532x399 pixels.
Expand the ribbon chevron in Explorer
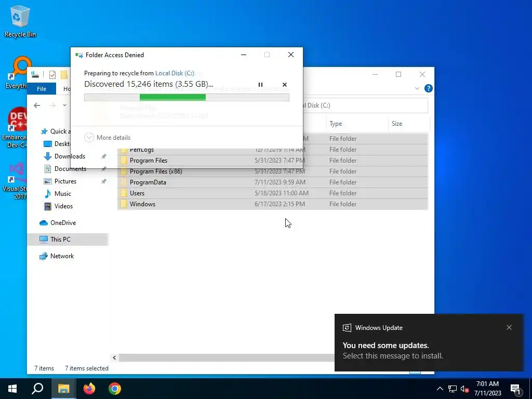coord(417,88)
